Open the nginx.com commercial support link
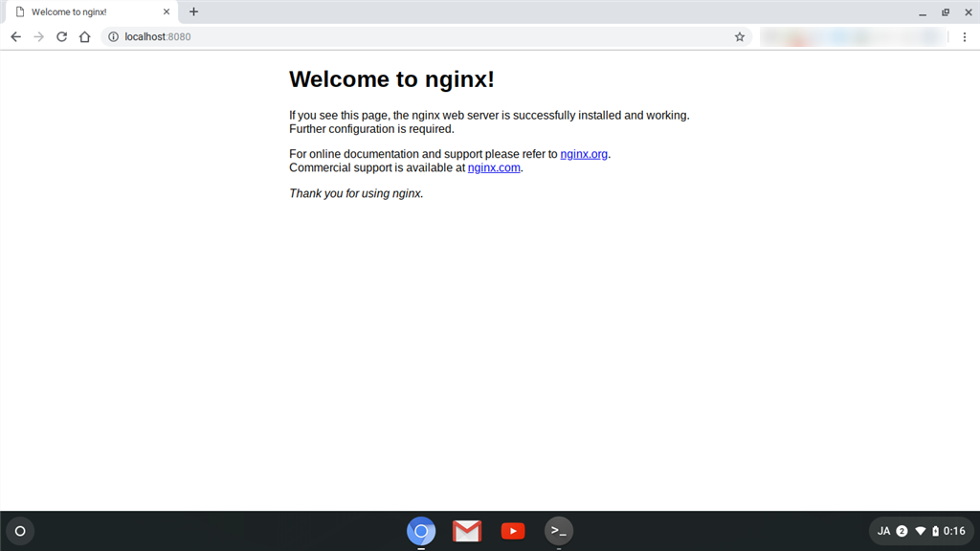The height and width of the screenshot is (551, 980). [x=494, y=168]
